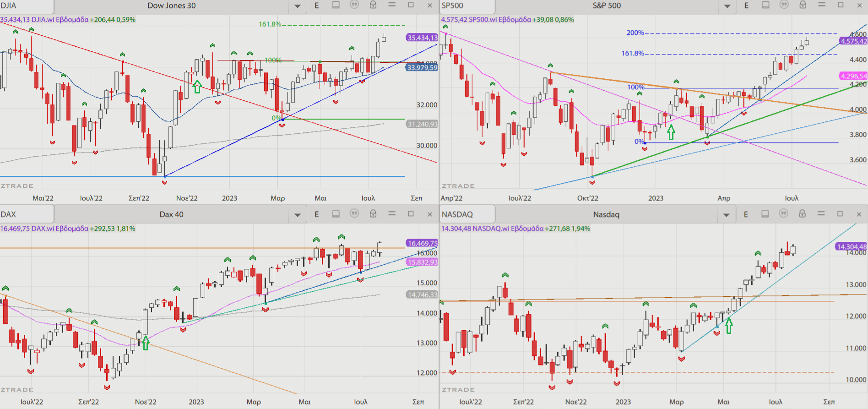Open the two-line menu icon of the Dow Jones 30 panel
The image size is (868, 409).
[392, 5]
